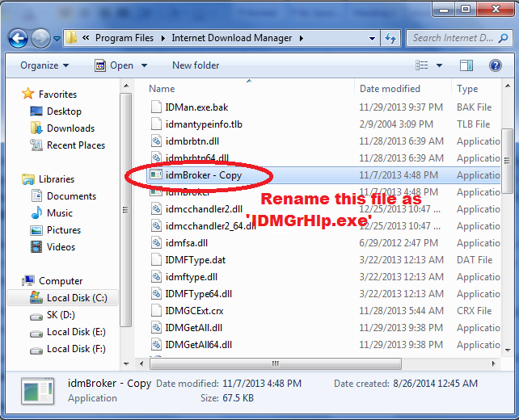The height and width of the screenshot is (420, 519).
Task: Select the idmBroker - Copy application icon
Action: coord(156,174)
